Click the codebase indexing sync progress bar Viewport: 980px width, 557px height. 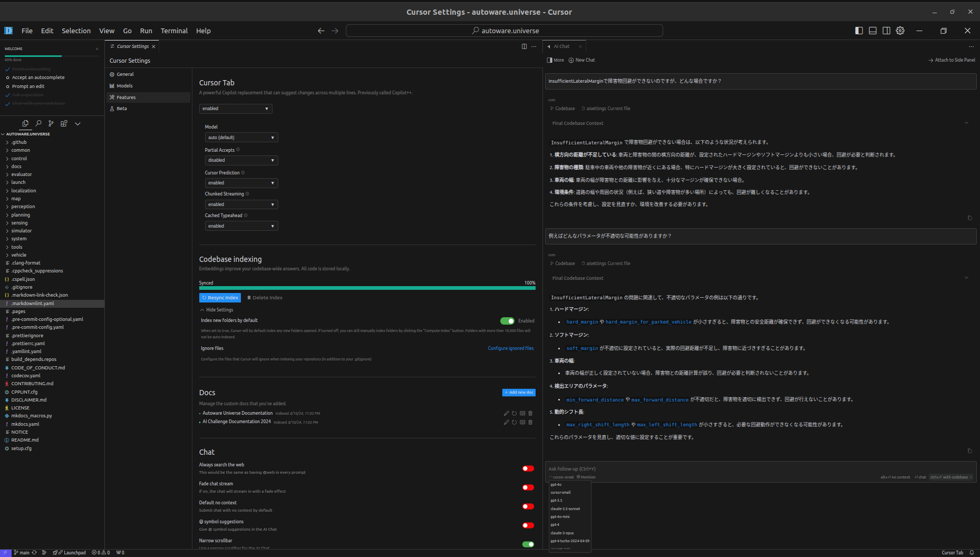point(367,288)
